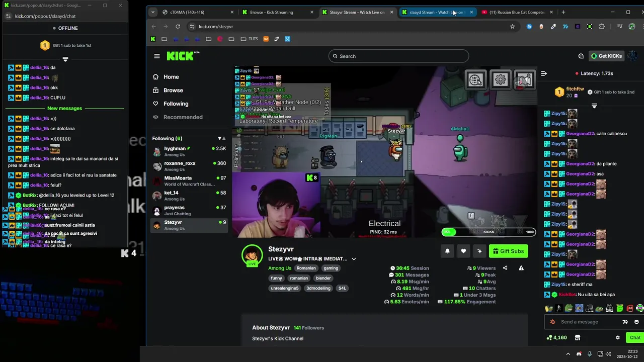Click the share icon next to Viewers

505,268
